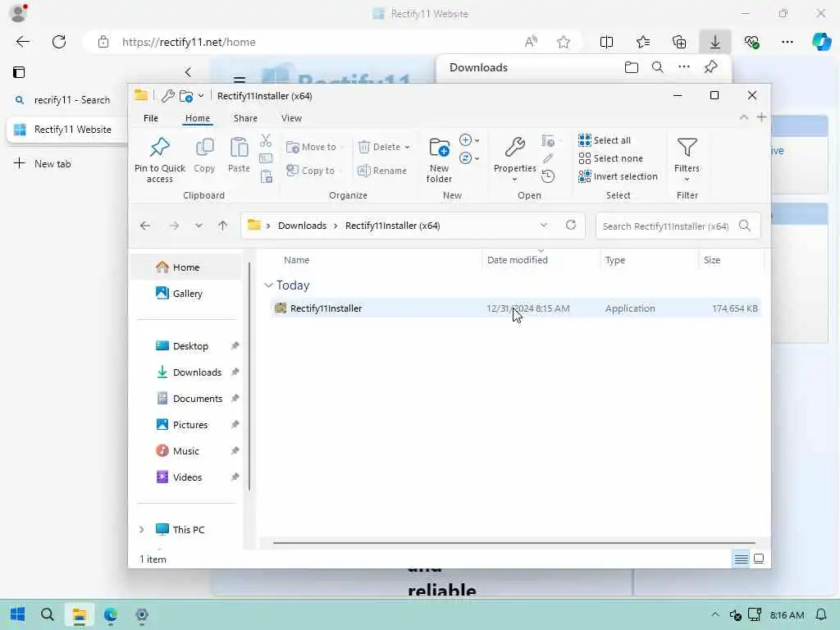Image resolution: width=840 pixels, height=630 pixels.
Task: Open Easy access dropdown
Action: (469, 158)
